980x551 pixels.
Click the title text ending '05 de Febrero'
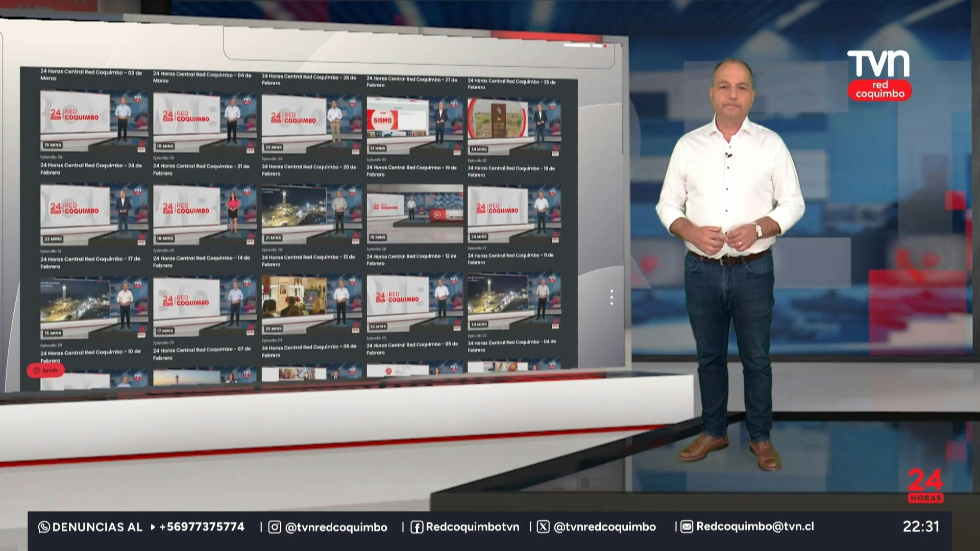coord(412,348)
